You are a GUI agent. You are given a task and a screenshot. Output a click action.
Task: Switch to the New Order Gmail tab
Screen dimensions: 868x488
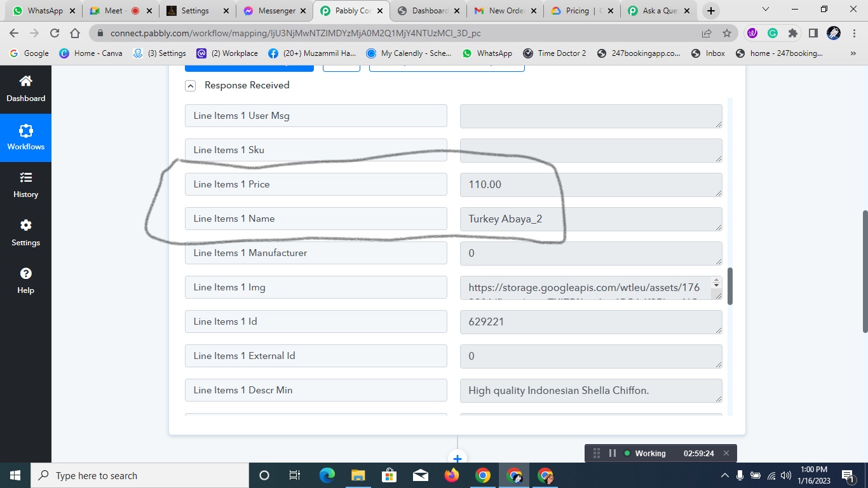tap(505, 11)
